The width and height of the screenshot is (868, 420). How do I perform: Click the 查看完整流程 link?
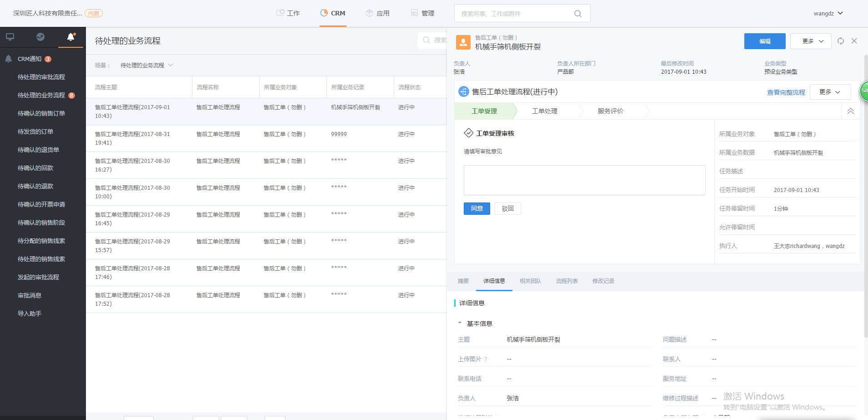point(786,92)
